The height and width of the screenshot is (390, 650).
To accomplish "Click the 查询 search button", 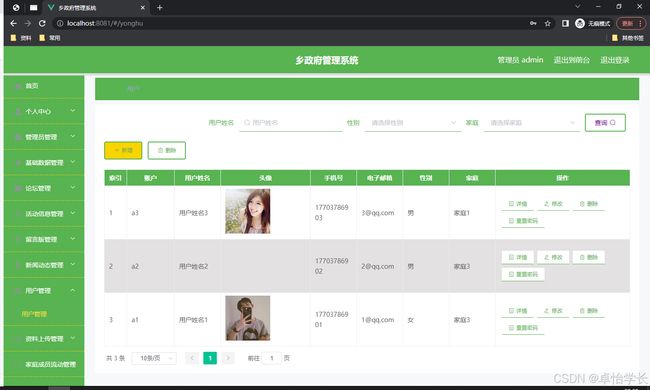I will tap(605, 123).
